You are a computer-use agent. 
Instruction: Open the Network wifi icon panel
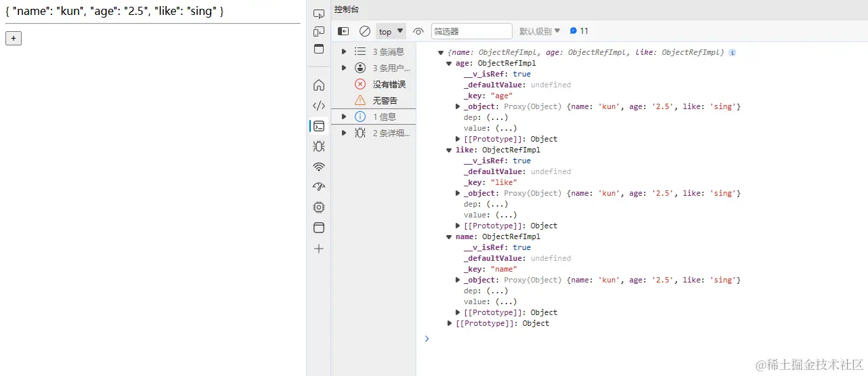click(x=319, y=167)
